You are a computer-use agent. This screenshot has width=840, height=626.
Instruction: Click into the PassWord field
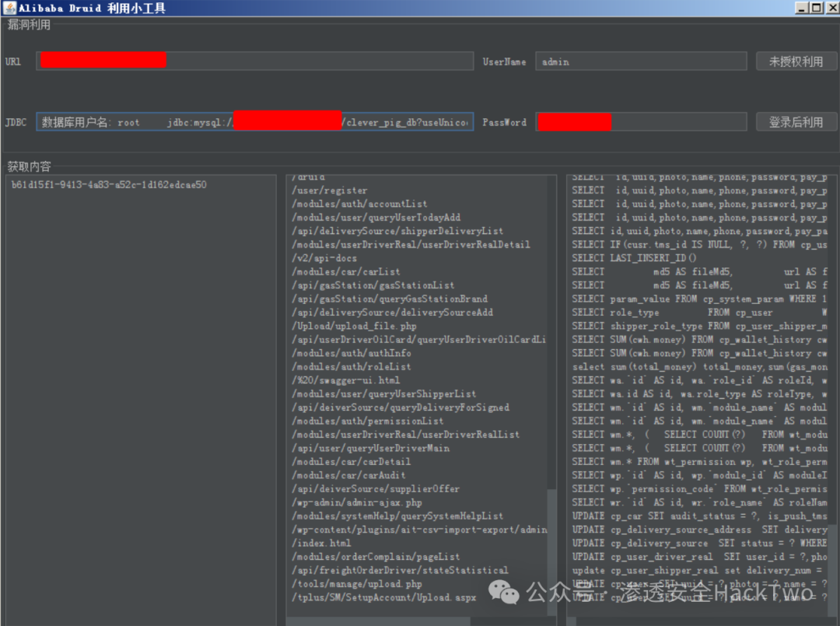click(x=641, y=122)
